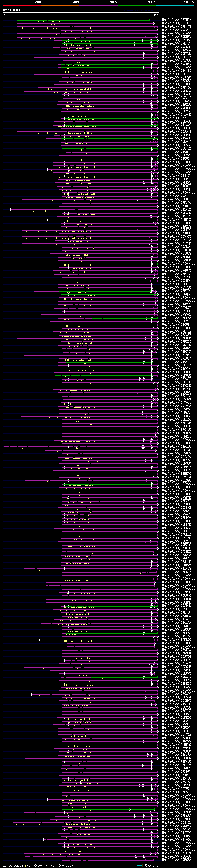
Task: Open hit UniRef100_Q2QY58
Action: [x=177, y=111]
